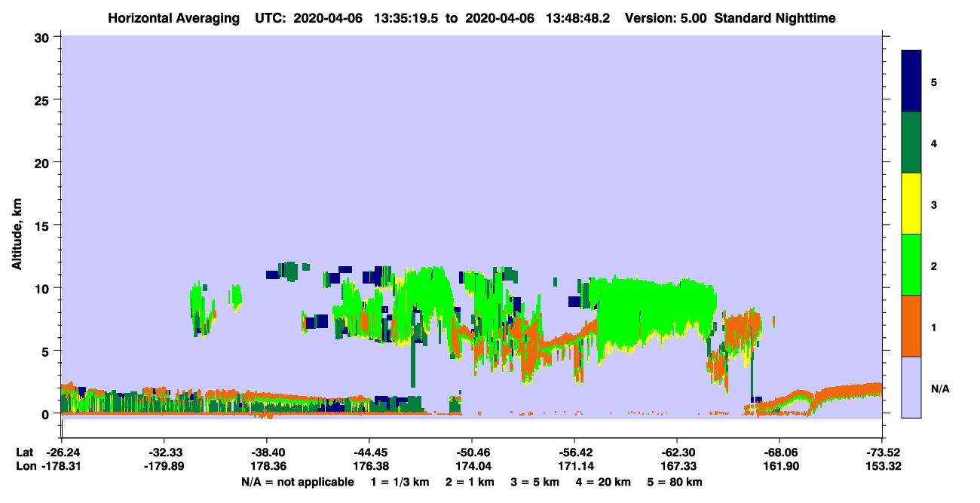Click the orange colorbar segment labeled 1
The image size is (980, 503).
[x=911, y=326]
